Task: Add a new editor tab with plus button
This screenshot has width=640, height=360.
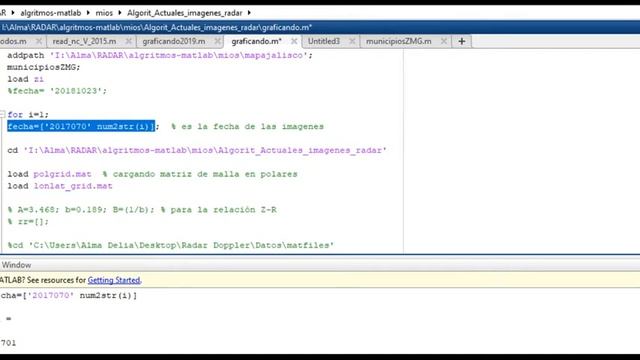Action: click(x=462, y=41)
